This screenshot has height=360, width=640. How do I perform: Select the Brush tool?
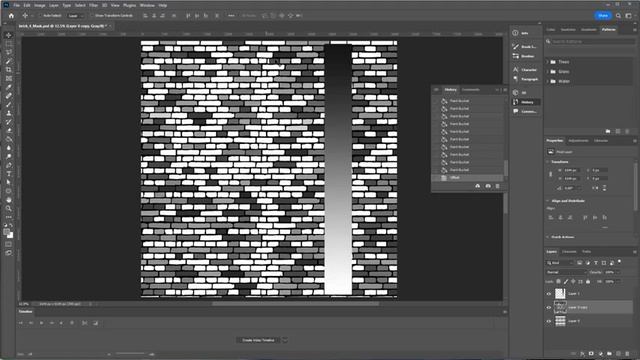click(9, 104)
